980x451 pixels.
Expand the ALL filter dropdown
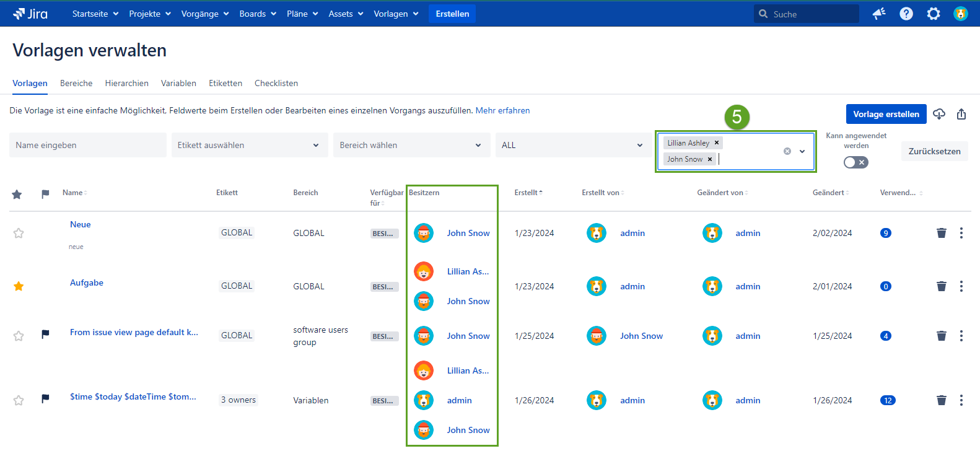572,145
